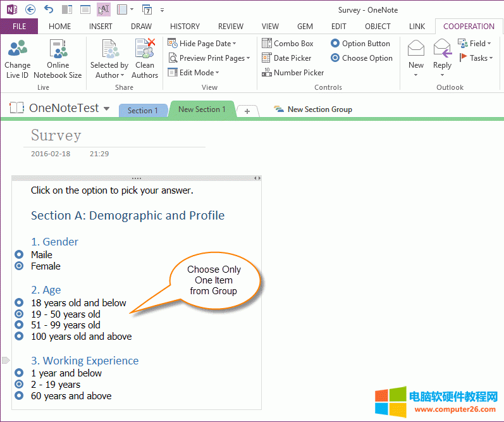The width and height of the screenshot is (504, 422).
Task: Open Online Notebook Size tool
Action: point(58,49)
